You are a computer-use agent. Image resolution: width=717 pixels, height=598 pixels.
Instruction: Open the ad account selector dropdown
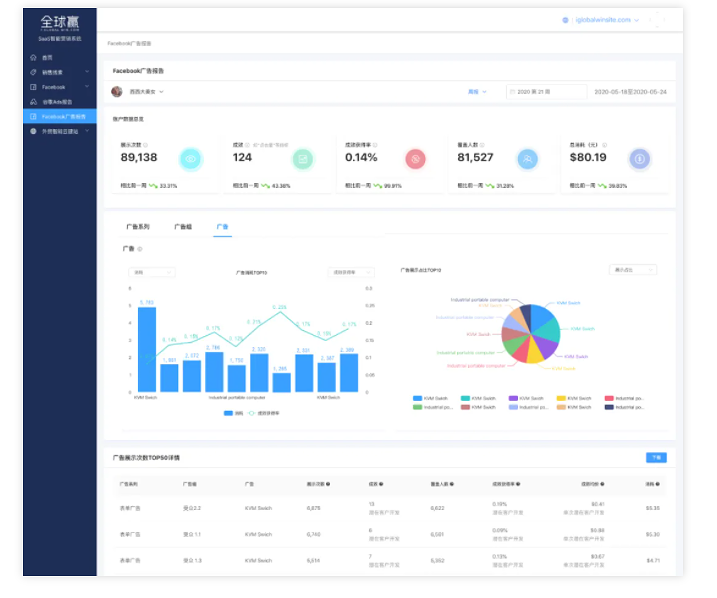point(146,92)
